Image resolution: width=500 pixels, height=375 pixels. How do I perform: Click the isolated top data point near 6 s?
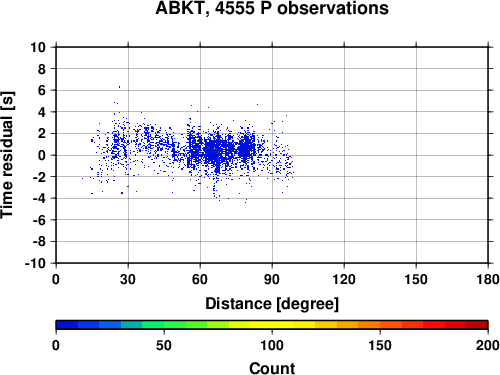point(119,87)
